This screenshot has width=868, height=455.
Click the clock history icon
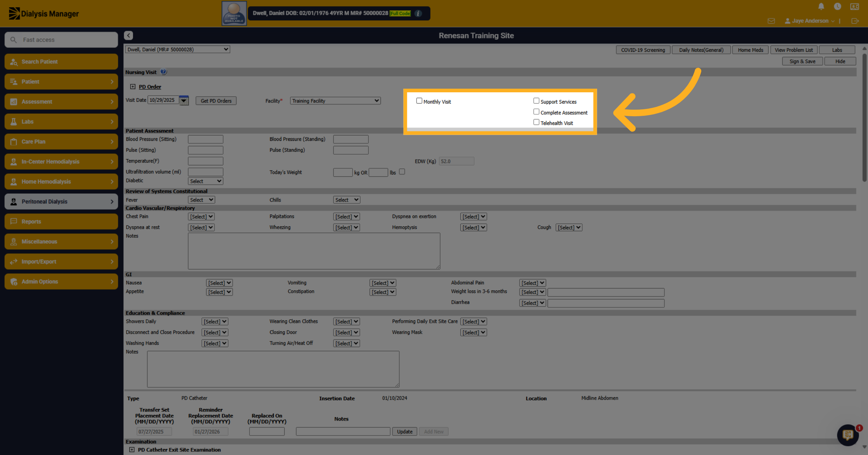click(837, 7)
